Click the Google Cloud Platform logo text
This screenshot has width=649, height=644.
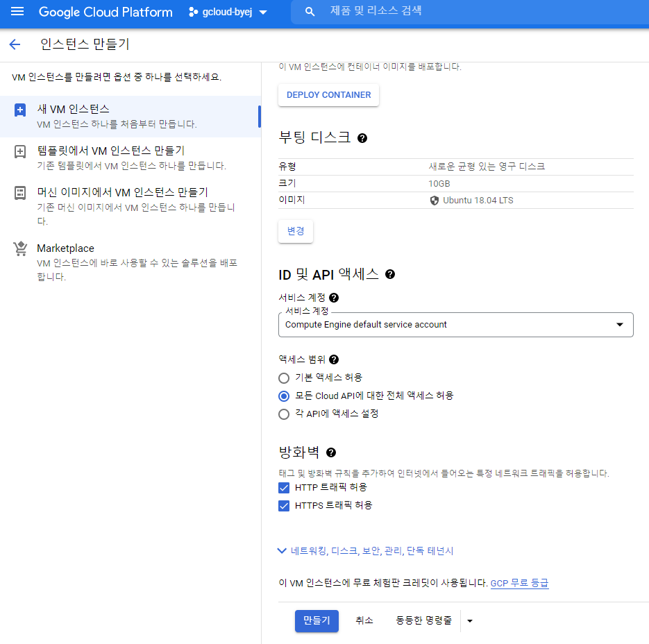[x=106, y=12]
